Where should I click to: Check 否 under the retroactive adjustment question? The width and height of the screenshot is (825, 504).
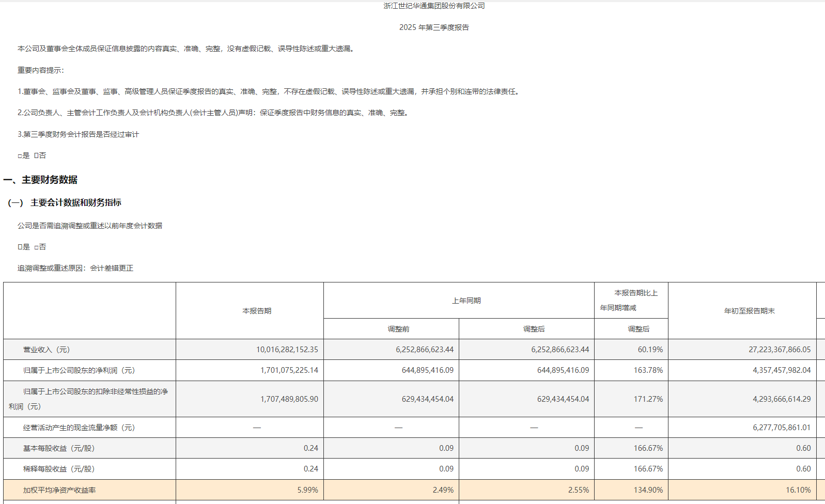pos(36,247)
